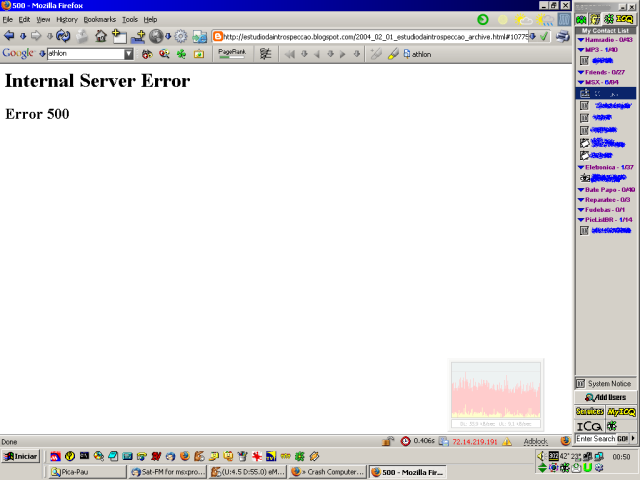Click the sunny-cloud weather icon
Screen dimensions: 640x480
click(523, 19)
